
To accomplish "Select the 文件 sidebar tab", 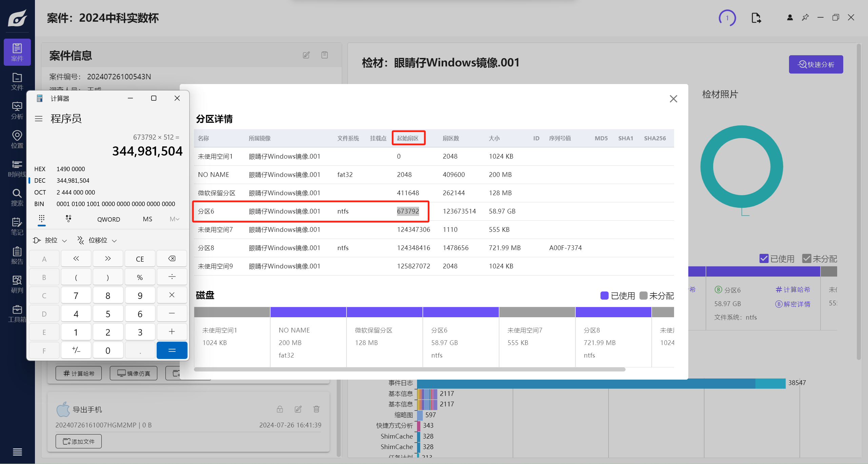I will coord(17,82).
